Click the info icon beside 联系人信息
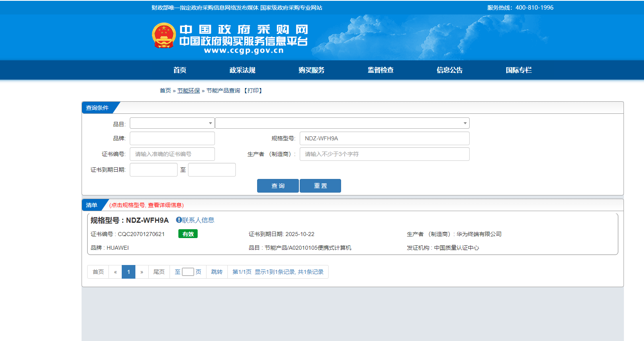Screen dimensions: 644x341 179,220
